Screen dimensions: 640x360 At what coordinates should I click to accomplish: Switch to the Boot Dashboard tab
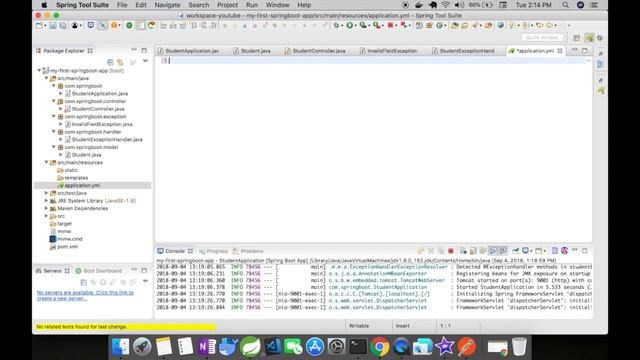[x=99, y=271]
